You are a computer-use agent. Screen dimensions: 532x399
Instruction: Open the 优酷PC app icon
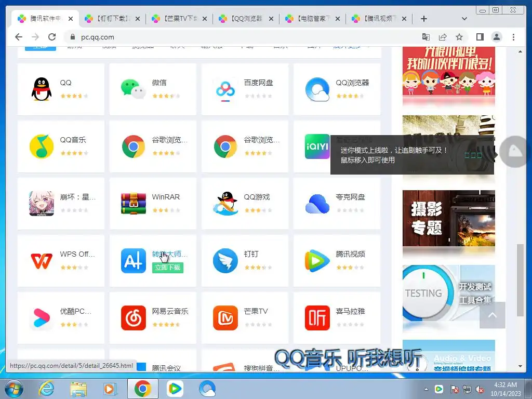click(42, 318)
